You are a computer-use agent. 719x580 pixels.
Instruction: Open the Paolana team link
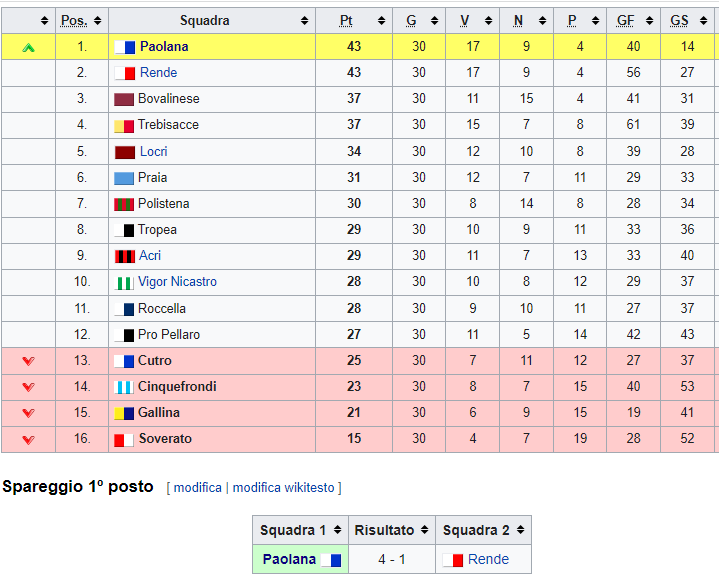[x=164, y=47]
